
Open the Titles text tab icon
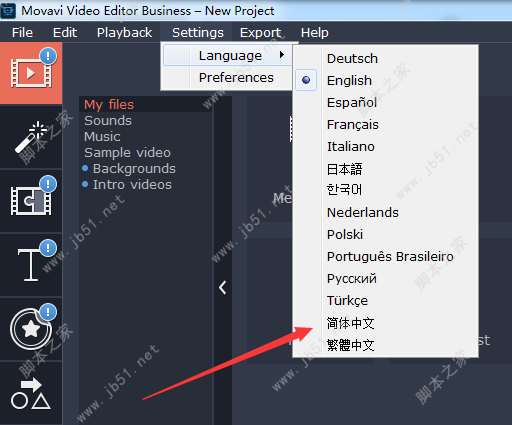(31, 265)
